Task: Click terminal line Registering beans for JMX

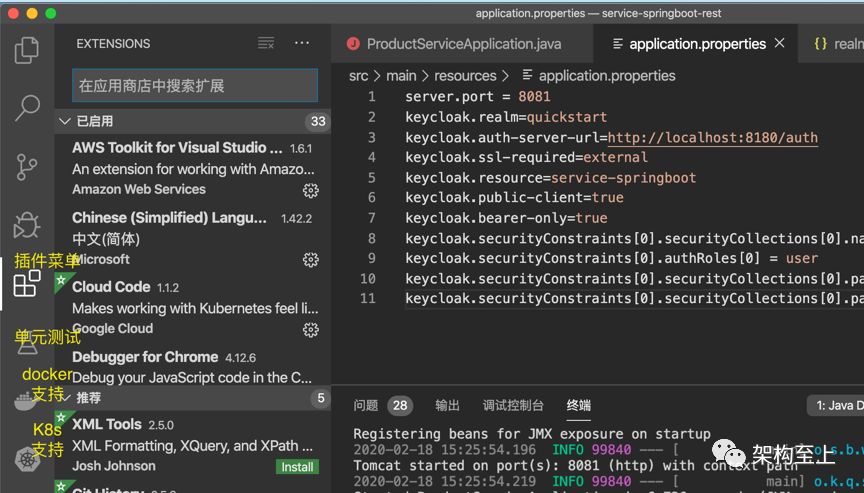Action: pos(532,434)
